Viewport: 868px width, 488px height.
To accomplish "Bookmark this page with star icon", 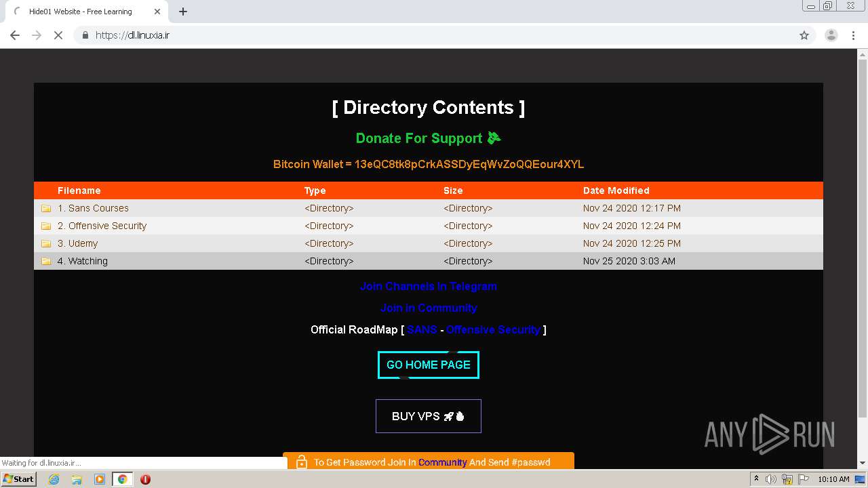I will click(804, 35).
